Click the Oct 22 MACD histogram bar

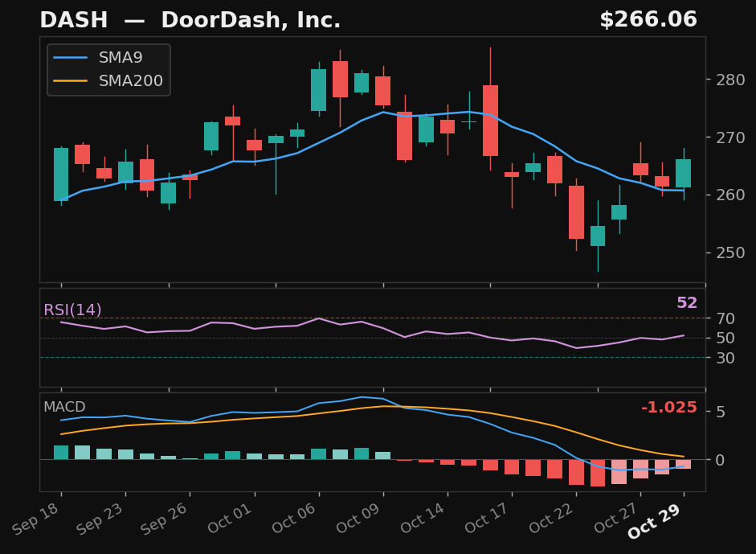576,473
